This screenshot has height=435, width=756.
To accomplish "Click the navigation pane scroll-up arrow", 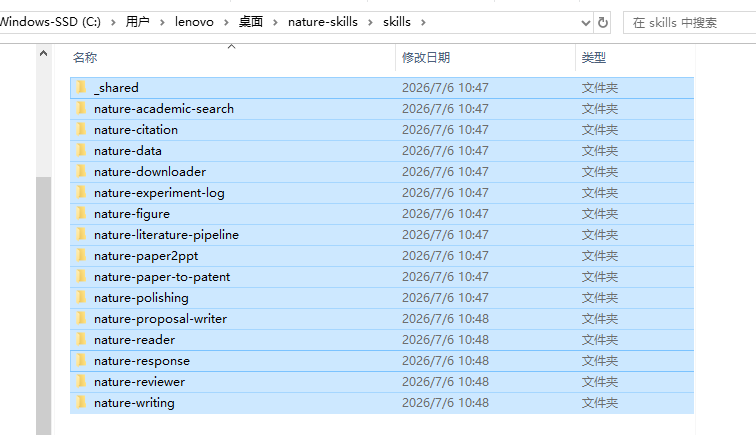I will pos(43,54).
